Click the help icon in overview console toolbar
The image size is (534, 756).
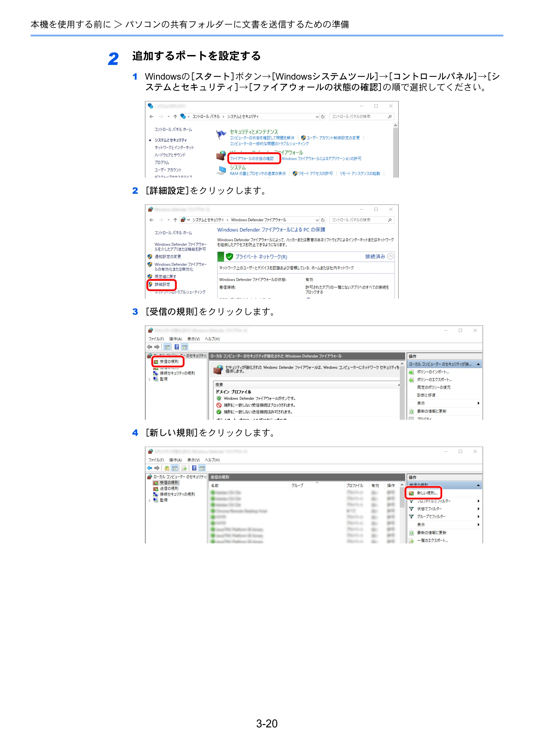(177, 347)
